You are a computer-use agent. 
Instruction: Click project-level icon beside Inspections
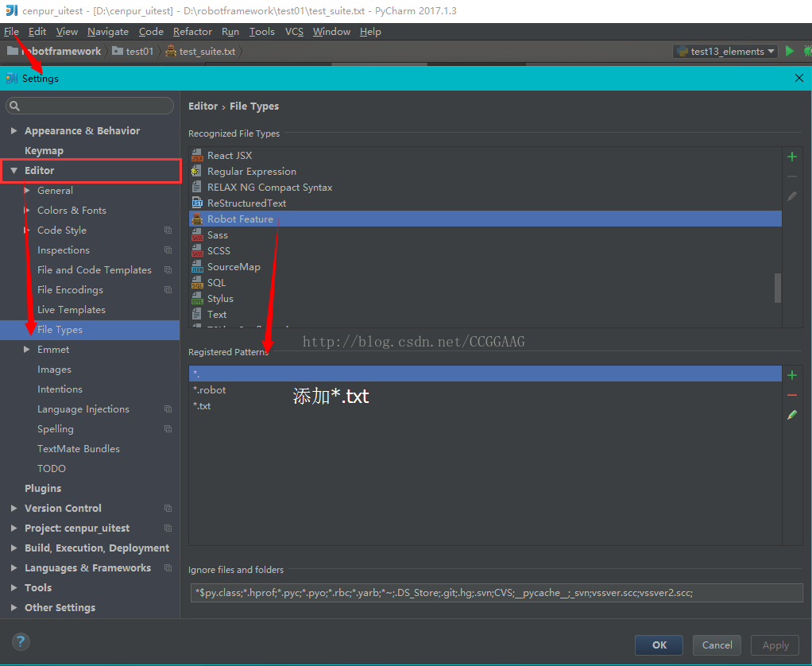click(x=168, y=250)
